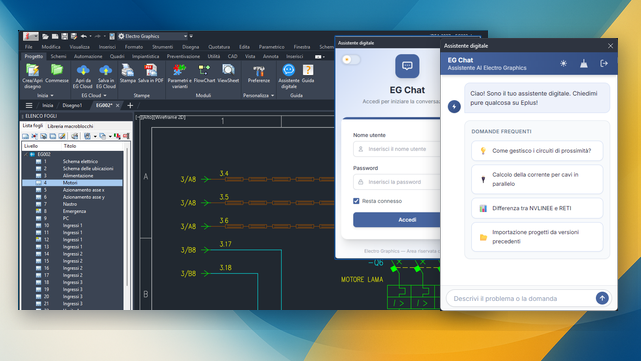Open the quick access customize arrow
The height and width of the screenshot is (361, 641).
click(x=191, y=36)
